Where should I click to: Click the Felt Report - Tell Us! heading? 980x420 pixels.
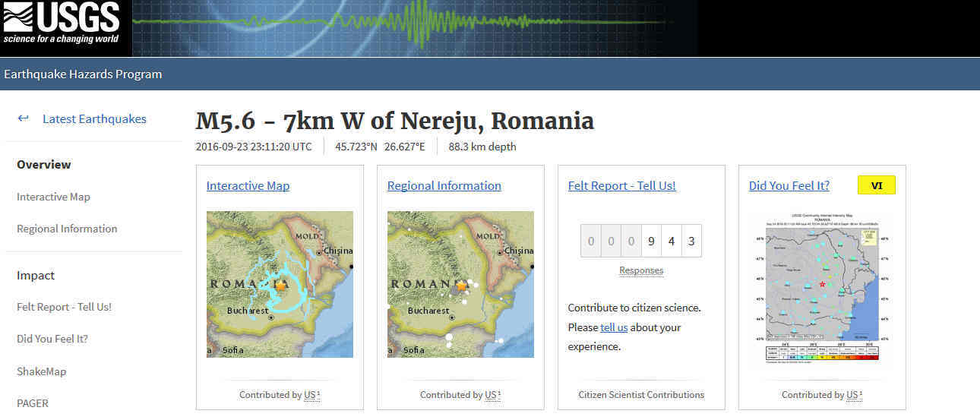click(x=621, y=185)
